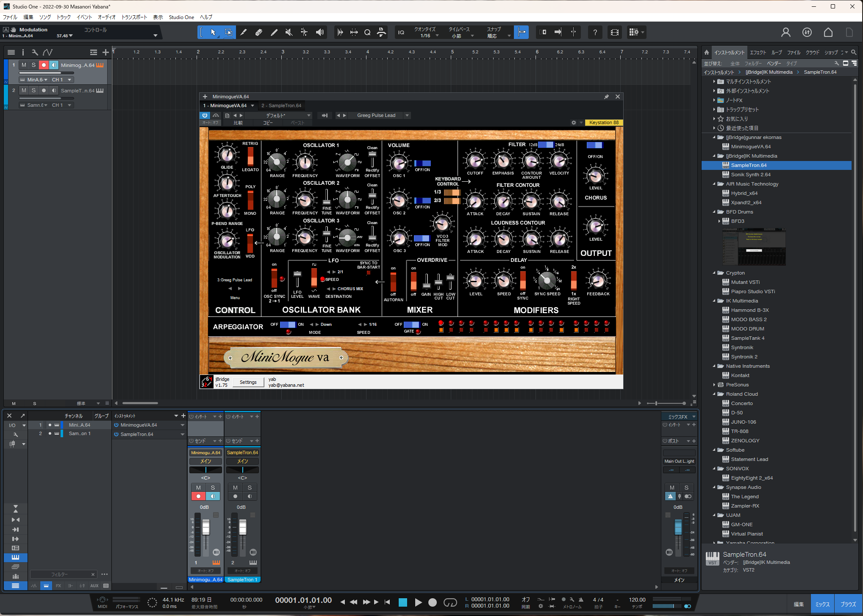The width and height of the screenshot is (863, 616).
Task: Open the Studio One menu
Action: [x=181, y=17]
